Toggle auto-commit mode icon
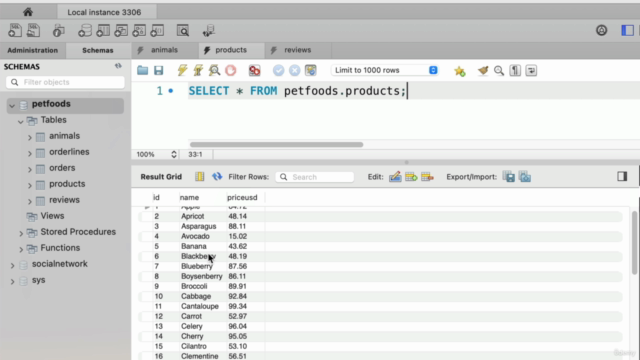The image size is (640, 360). (x=311, y=70)
